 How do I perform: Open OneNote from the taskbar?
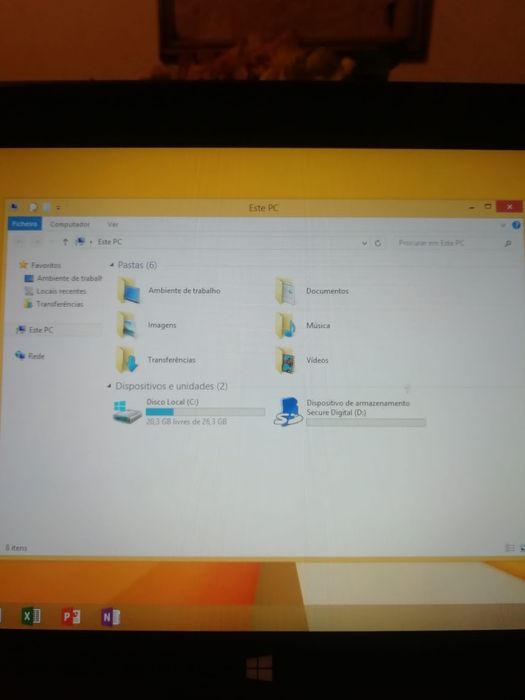pos(110,617)
